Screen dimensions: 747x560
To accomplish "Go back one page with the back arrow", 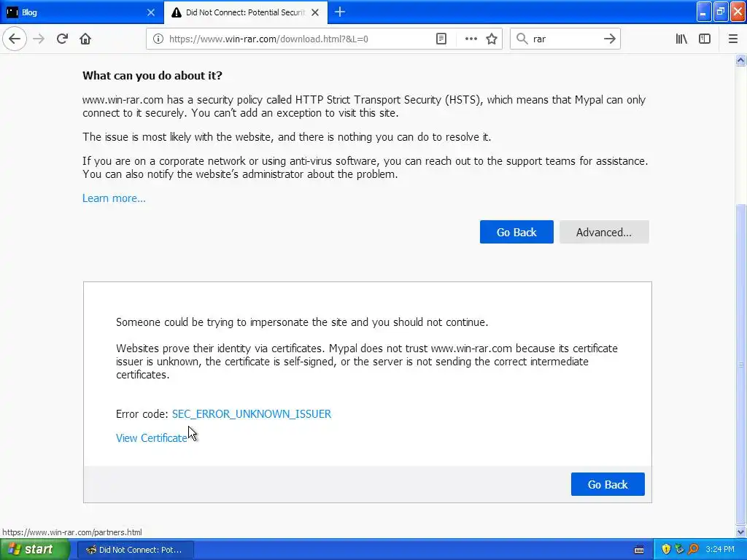I will pyautogui.click(x=15, y=39).
